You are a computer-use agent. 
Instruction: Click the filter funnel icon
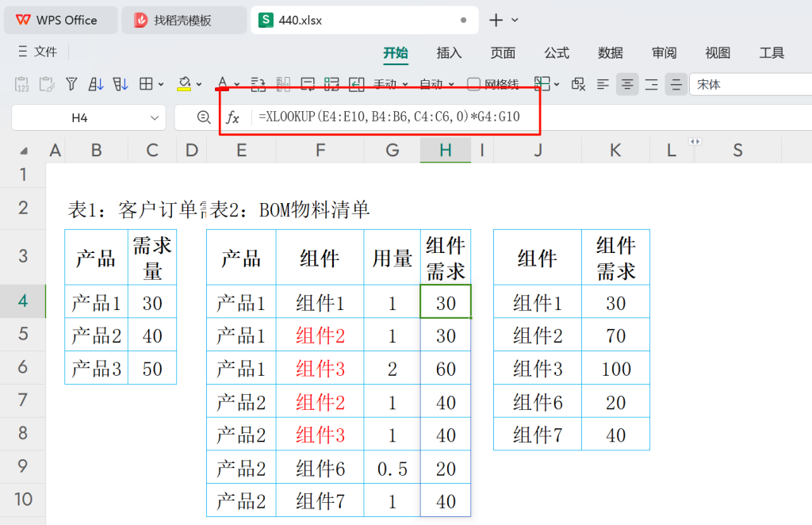tap(71, 84)
